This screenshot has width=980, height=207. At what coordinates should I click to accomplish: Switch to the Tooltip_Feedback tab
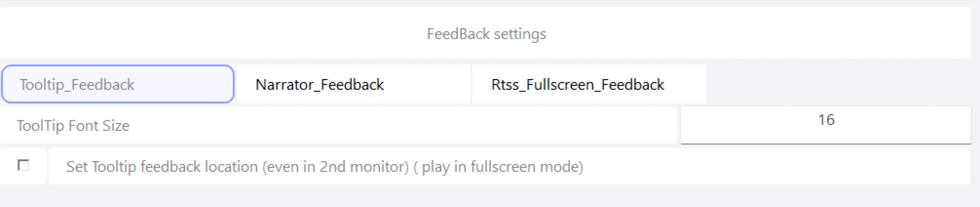tap(118, 84)
